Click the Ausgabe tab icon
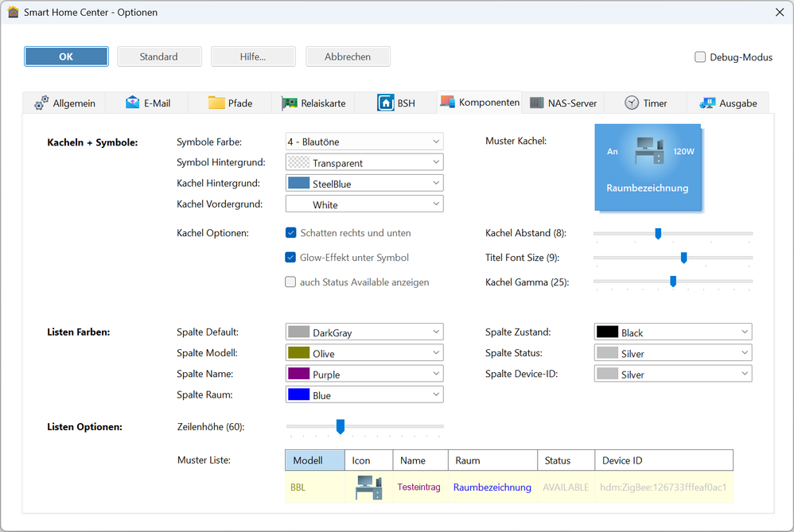Screen dimensions: 794x532 [706, 103]
